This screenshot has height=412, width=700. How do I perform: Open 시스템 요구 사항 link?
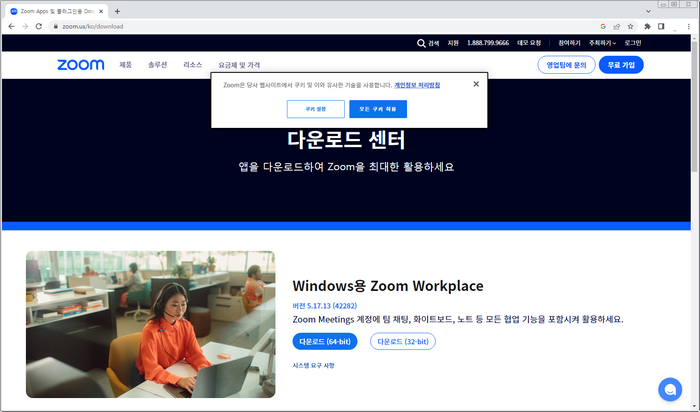[313, 366]
